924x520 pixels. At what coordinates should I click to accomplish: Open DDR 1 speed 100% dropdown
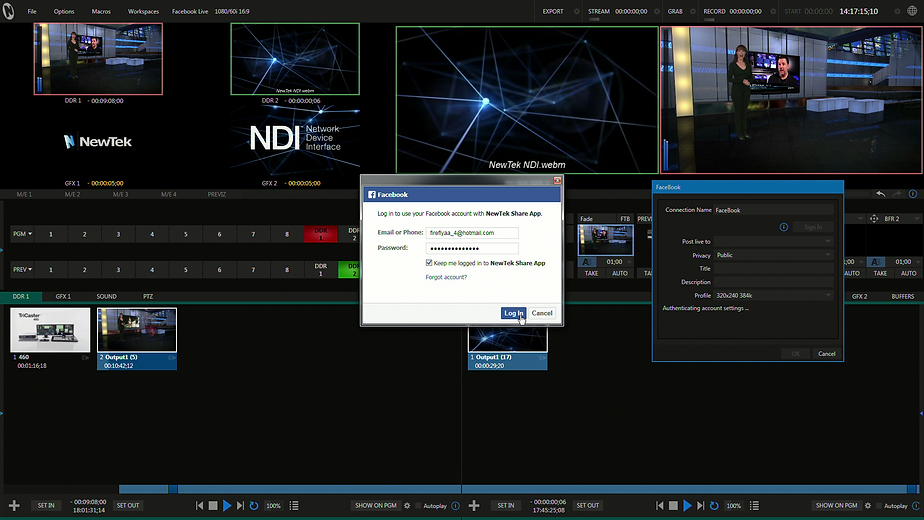(x=273, y=506)
